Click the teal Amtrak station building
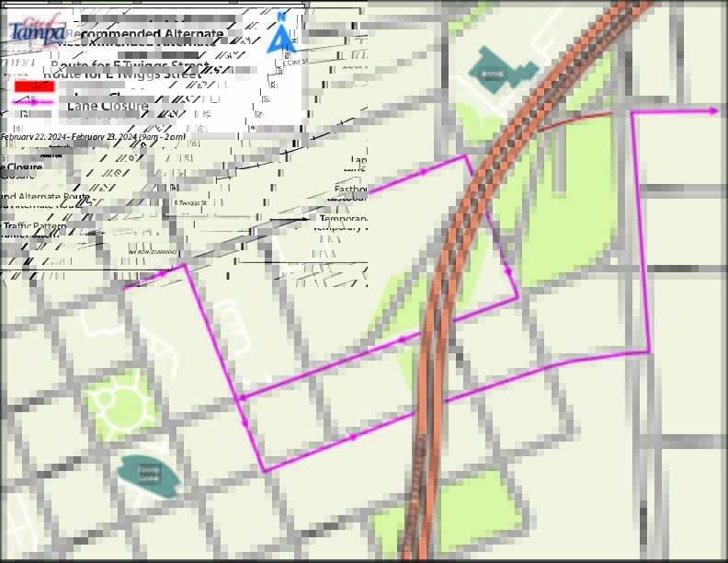This screenshot has width=728, height=563. tap(502, 74)
